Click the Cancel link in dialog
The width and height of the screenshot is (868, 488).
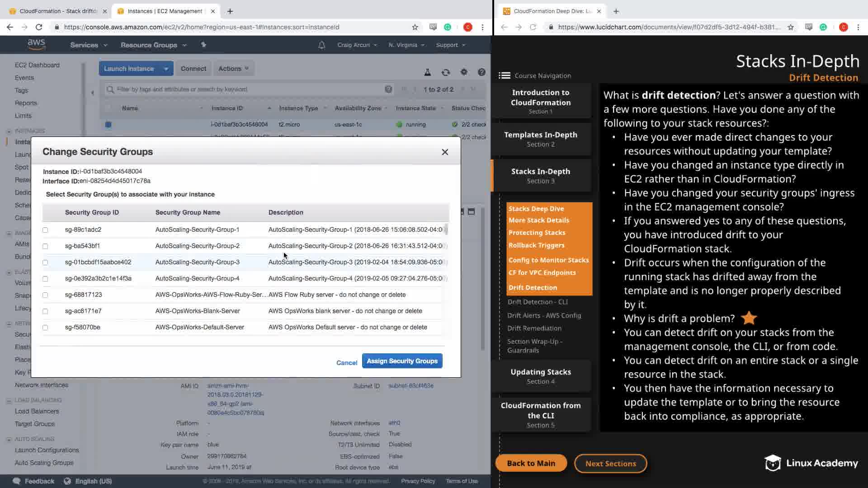point(346,363)
